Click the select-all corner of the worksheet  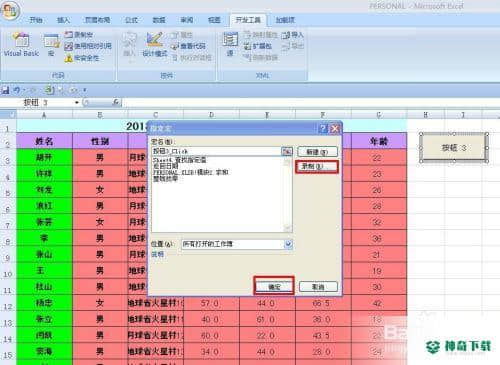[8, 115]
